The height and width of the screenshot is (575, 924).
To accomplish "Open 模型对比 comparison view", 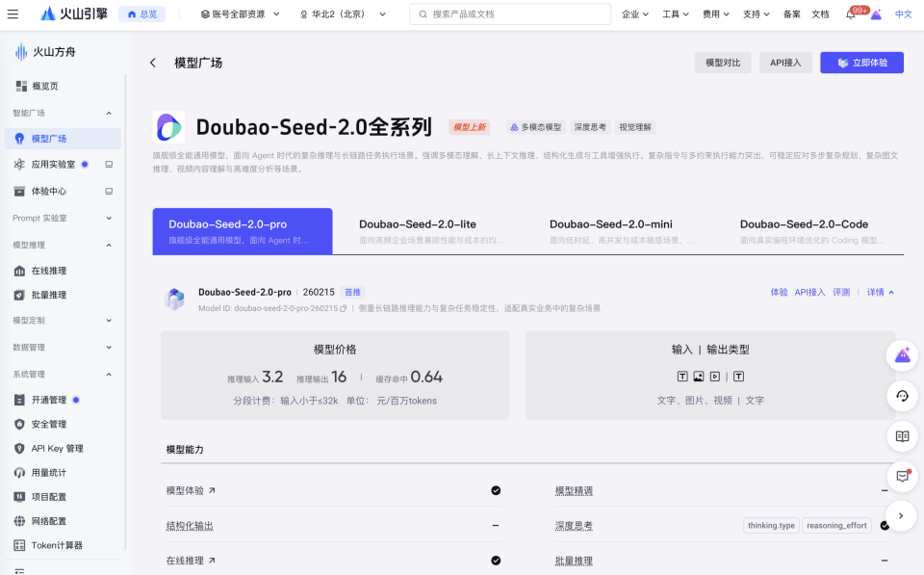I will [723, 62].
